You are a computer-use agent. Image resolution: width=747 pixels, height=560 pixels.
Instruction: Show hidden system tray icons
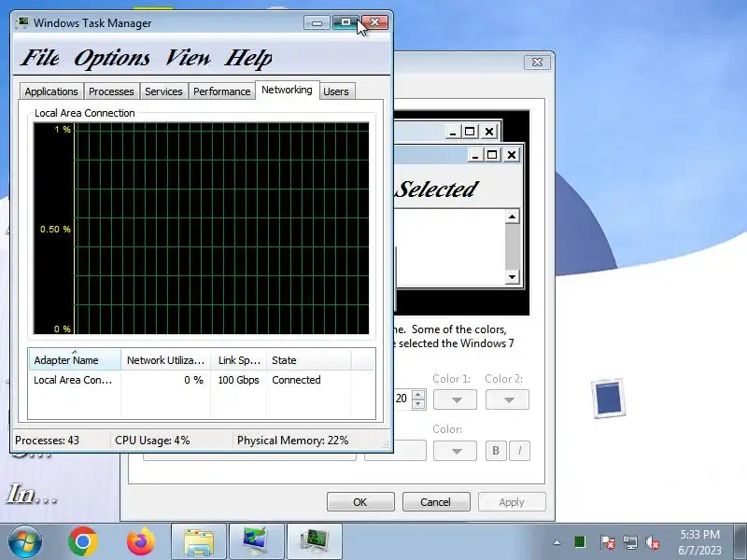coord(557,542)
